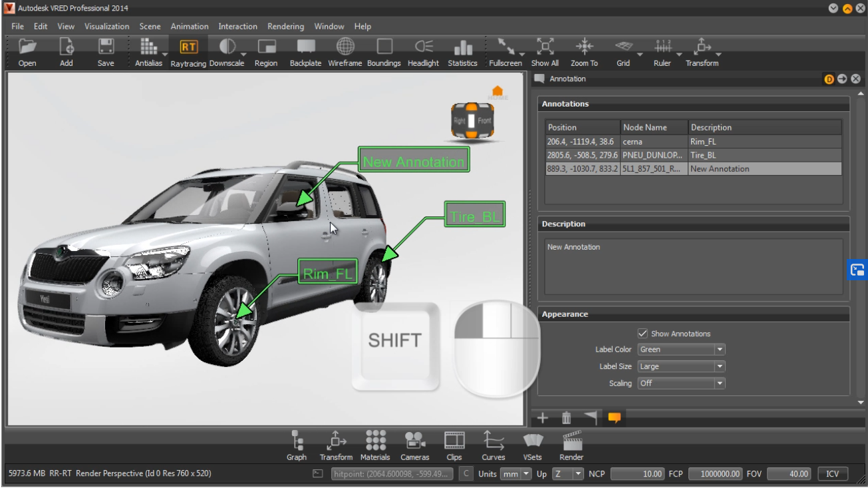Screen dimensions: 868x488
Task: Open the File menu
Action: tap(17, 27)
